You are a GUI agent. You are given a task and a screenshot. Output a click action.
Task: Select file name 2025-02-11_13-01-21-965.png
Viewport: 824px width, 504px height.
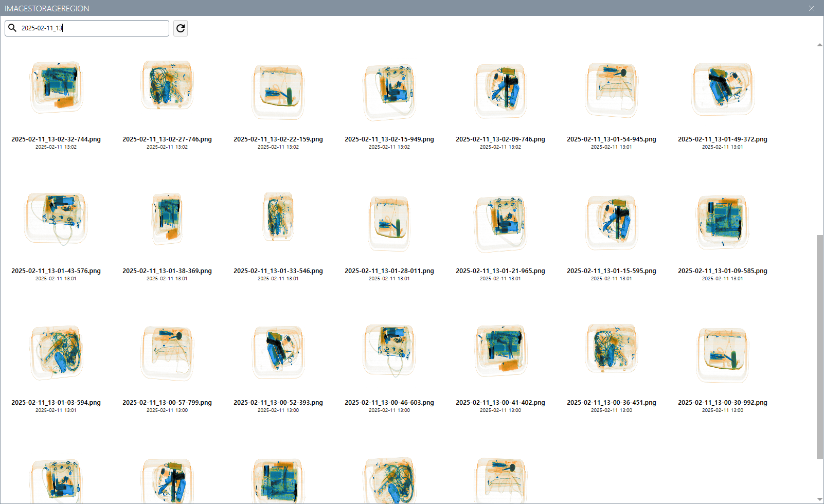500,271
